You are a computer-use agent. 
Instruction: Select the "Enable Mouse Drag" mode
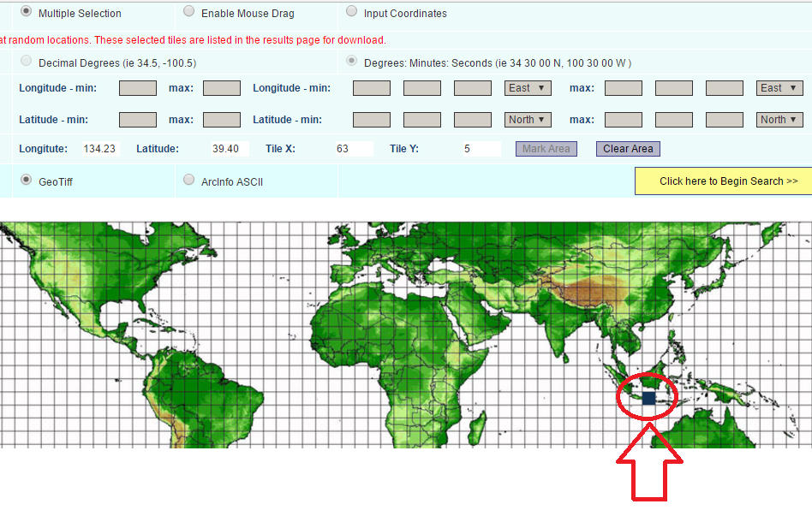point(188,13)
